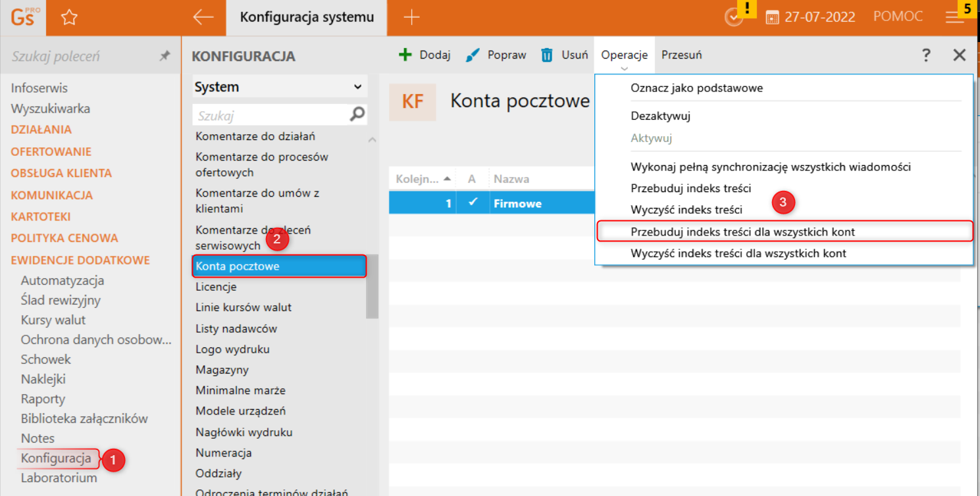Expand the Operacje menu

pos(625,56)
